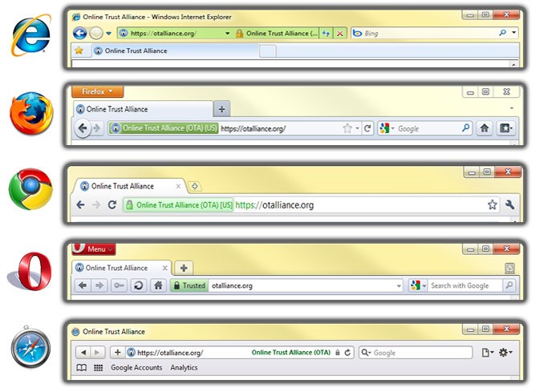Select the Online Trust Alliance tab in Chrome

tap(129, 186)
